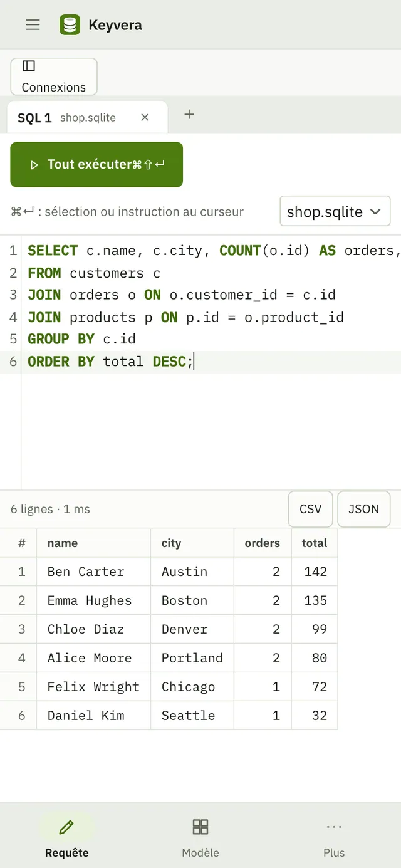Click the total value 99

click(x=315, y=629)
